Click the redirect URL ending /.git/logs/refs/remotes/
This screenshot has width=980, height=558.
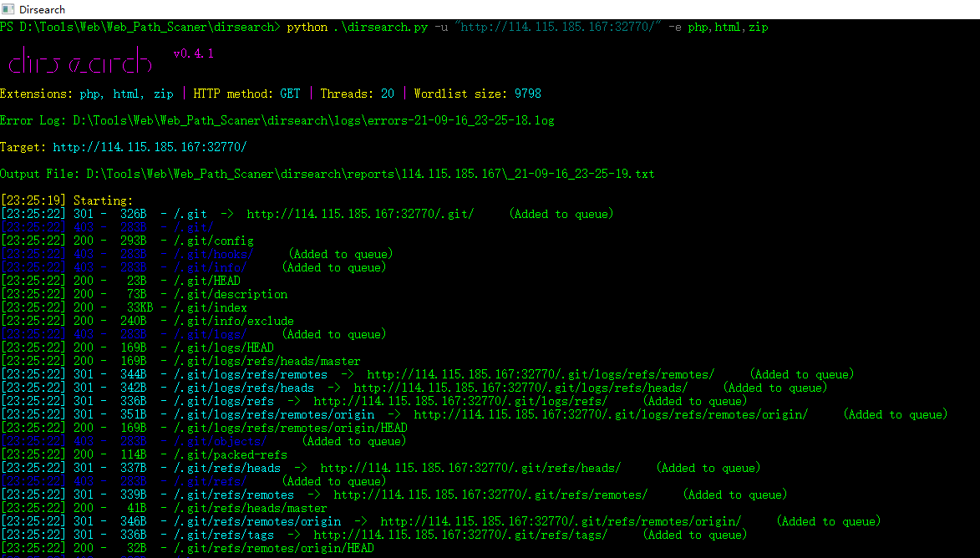point(541,374)
